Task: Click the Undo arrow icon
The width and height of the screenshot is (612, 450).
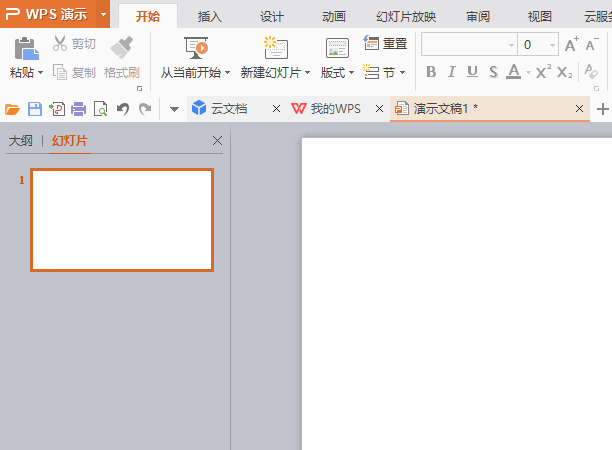Action: tap(123, 109)
